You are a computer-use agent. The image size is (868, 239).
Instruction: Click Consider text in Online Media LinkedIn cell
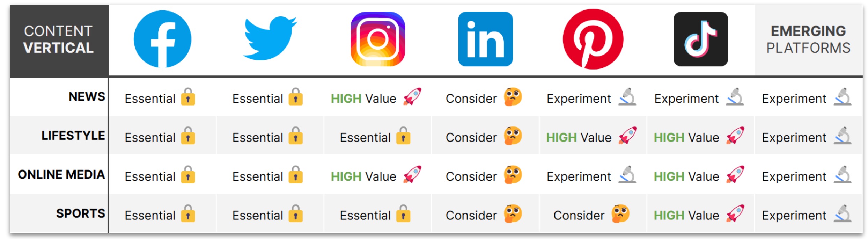point(471,176)
